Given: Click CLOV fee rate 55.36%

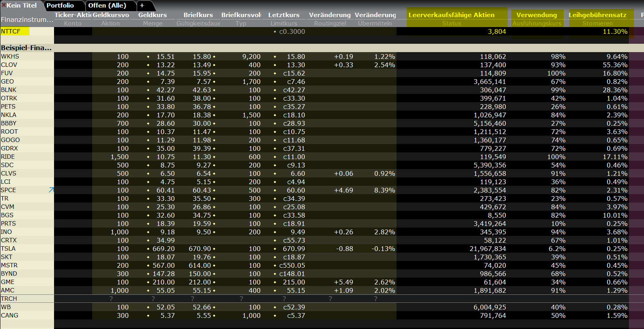Looking at the screenshot, I should tap(615, 65).
